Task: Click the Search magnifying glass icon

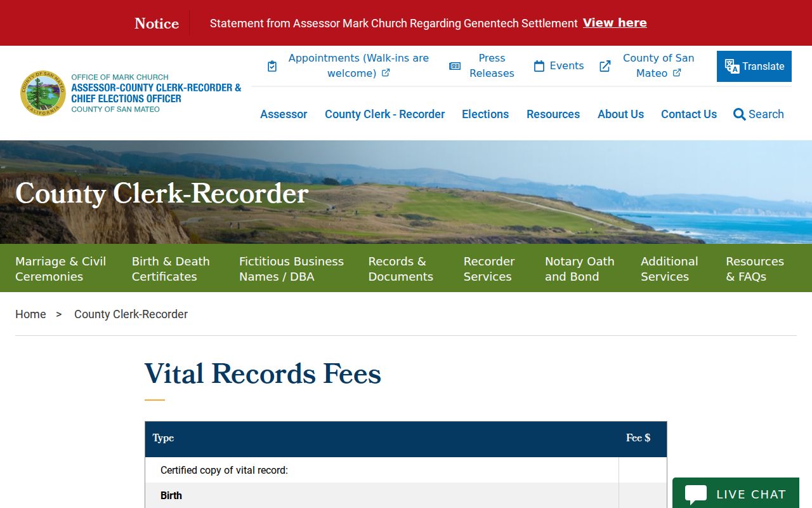Action: 739,114
